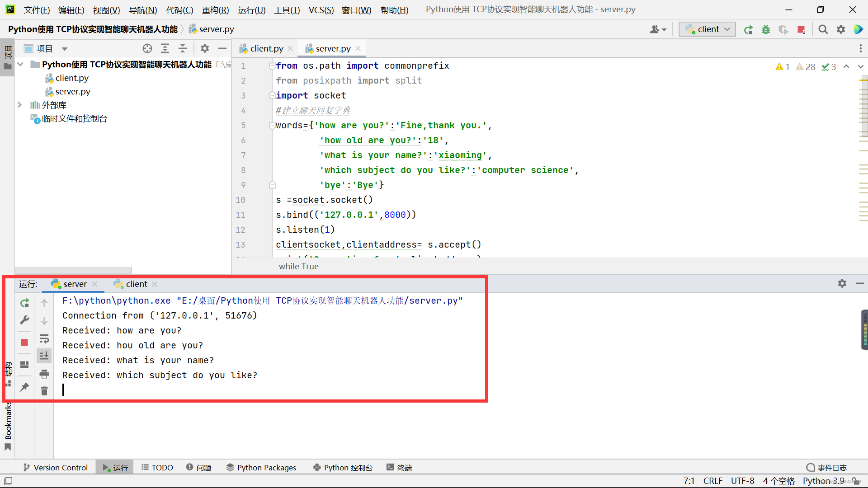Open Search Everywhere magnifier icon
Screen dimensions: 868x488
[x=823, y=29]
